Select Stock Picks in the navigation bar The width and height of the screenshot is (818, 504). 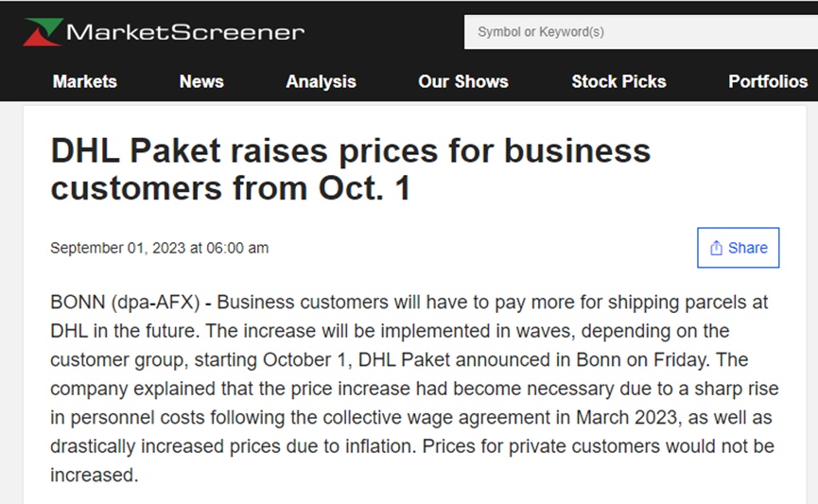pyautogui.click(x=618, y=81)
